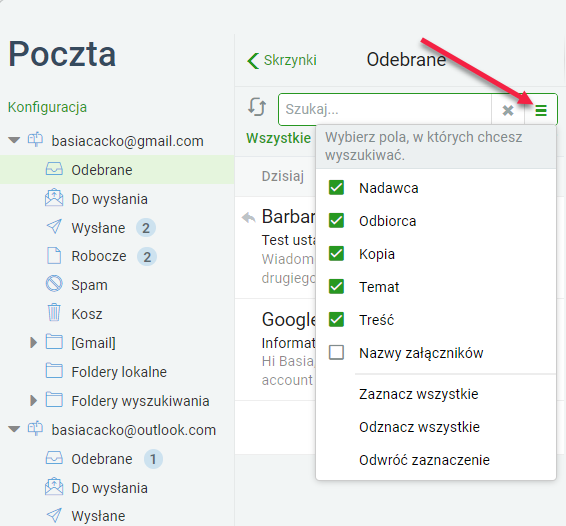
Task: Click the Dzisiaj group header
Action: 283,176
